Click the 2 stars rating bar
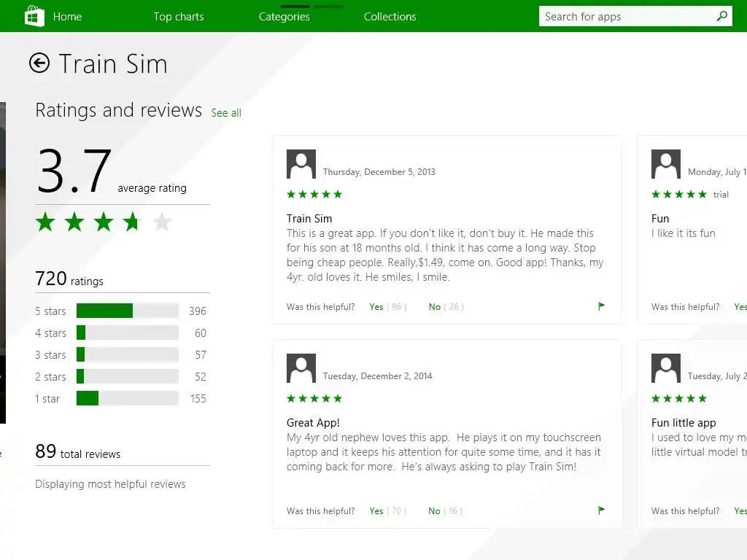 [127, 376]
